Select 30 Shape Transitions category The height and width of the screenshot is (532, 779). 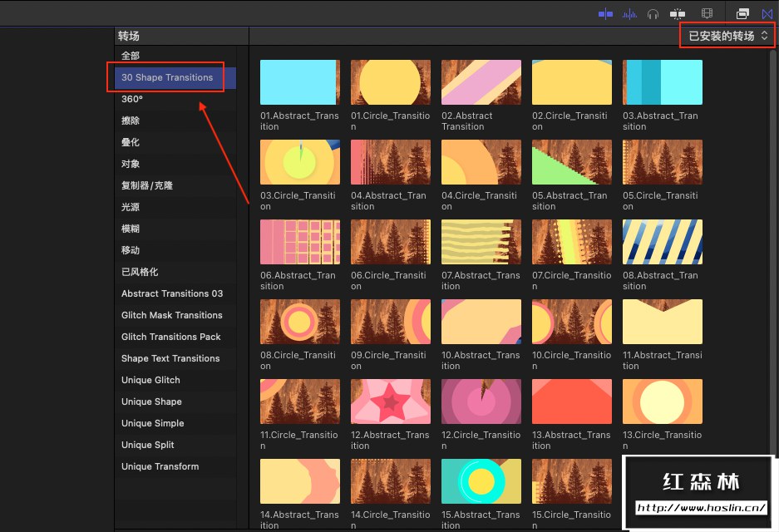(167, 77)
